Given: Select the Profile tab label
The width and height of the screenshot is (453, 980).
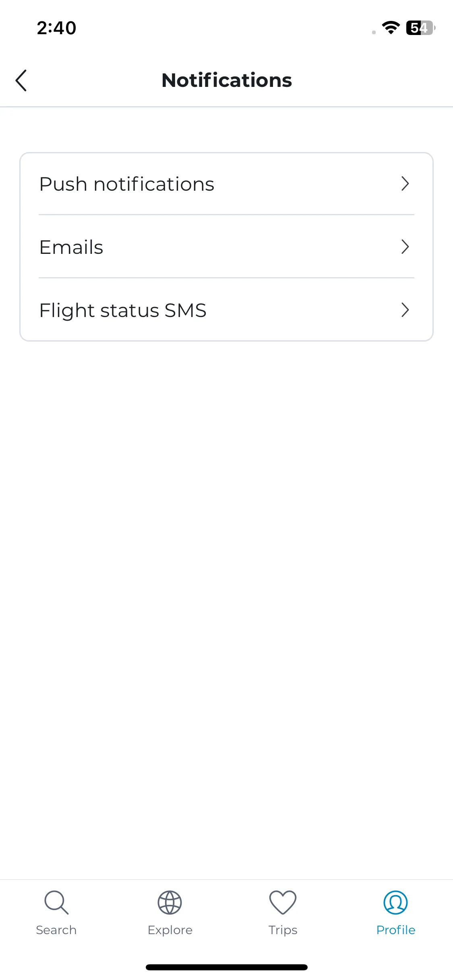Looking at the screenshot, I should coord(396,930).
